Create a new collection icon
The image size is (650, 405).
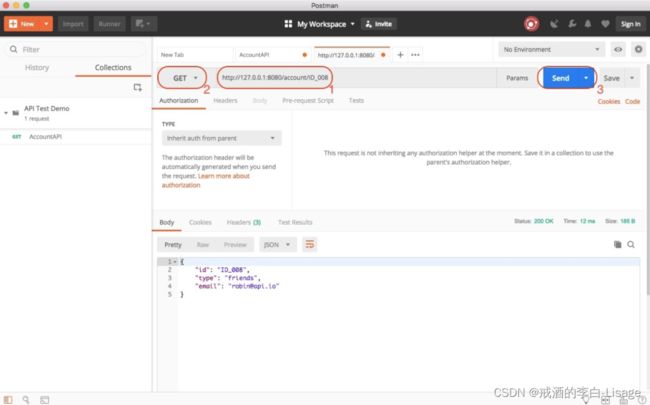138,87
